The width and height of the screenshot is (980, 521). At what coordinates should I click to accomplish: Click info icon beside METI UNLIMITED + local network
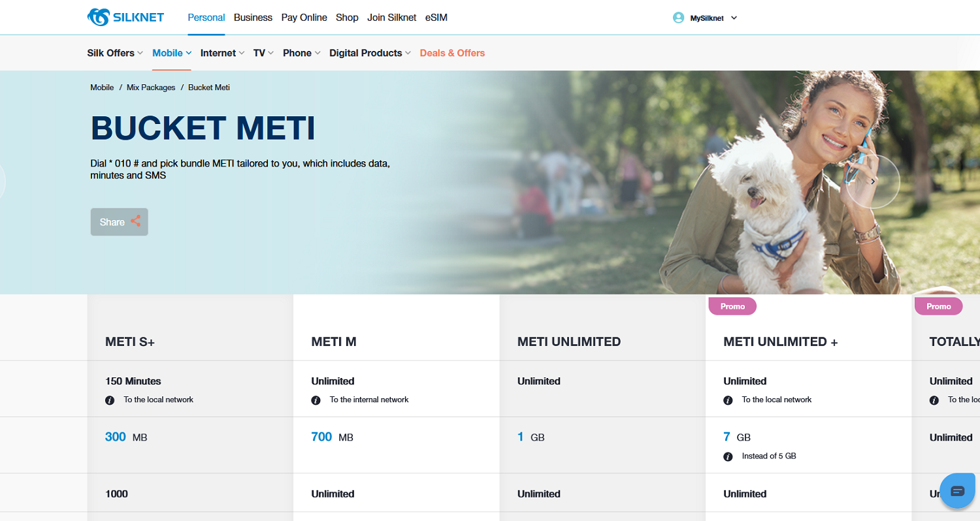728,400
